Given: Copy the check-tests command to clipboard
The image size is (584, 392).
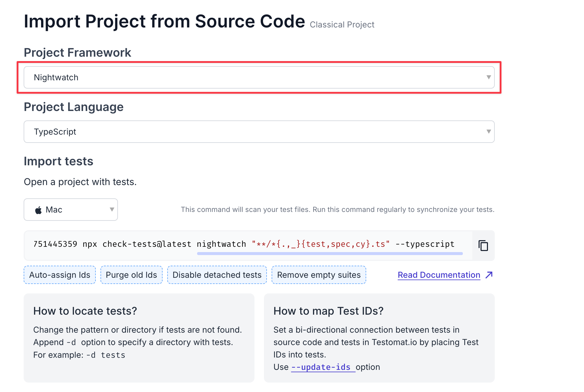Looking at the screenshot, I should 483,245.
